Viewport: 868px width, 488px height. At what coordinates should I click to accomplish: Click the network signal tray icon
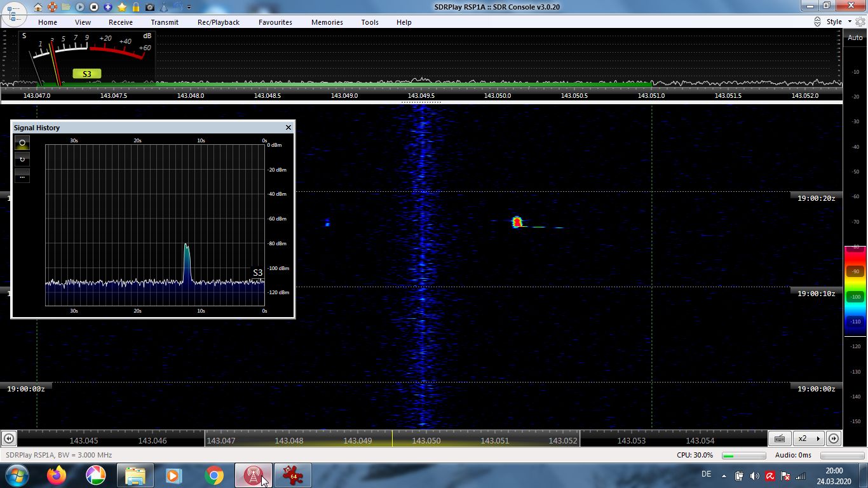(801, 476)
